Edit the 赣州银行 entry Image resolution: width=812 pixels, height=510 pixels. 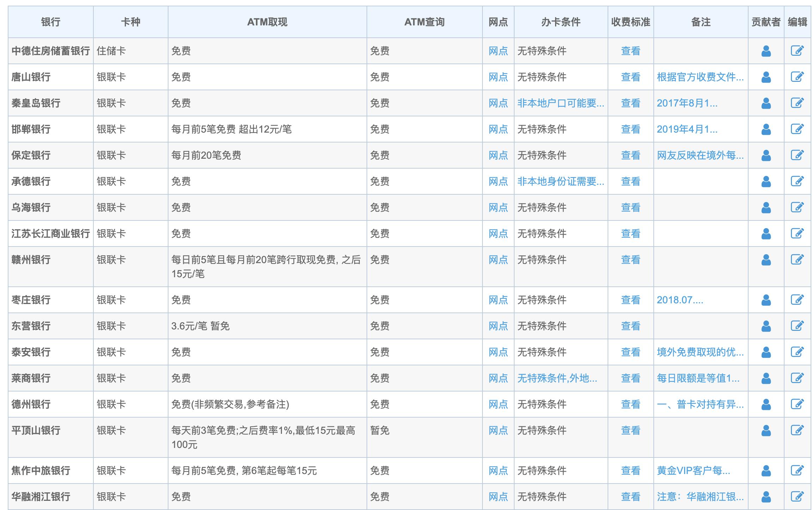tap(797, 260)
